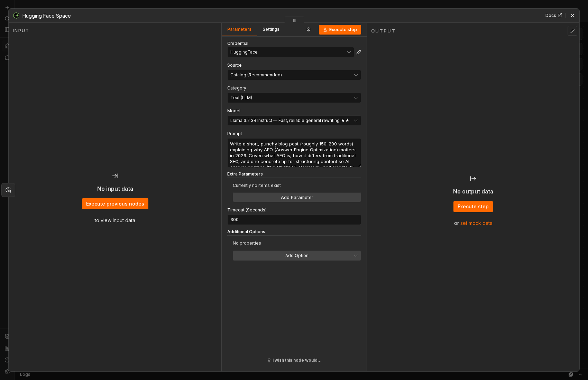Click the Timeout (Seconds) field showing 300
Image resolution: width=588 pixels, height=380 pixels.
point(294,220)
